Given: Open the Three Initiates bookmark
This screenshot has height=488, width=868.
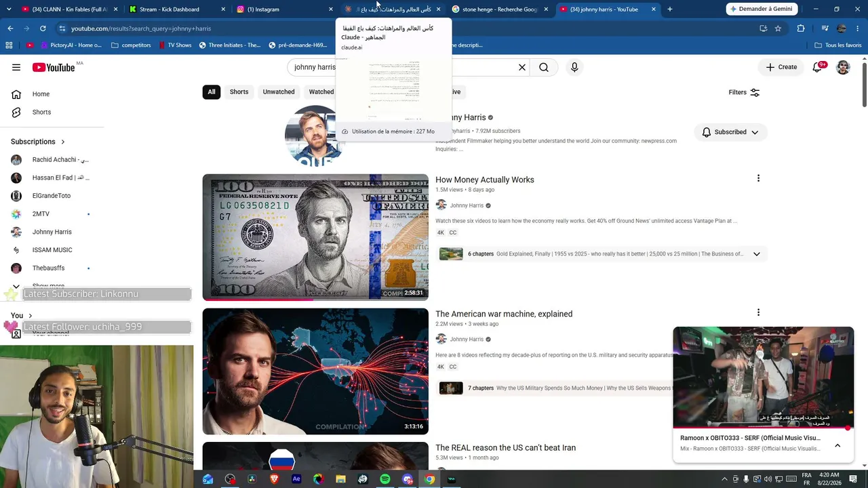Looking at the screenshot, I should point(229,45).
